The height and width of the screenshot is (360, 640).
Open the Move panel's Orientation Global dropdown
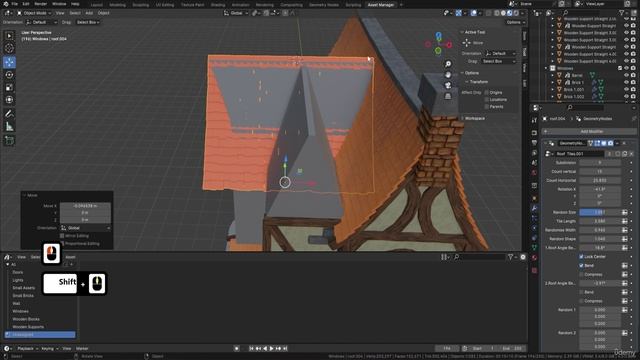coord(85,228)
